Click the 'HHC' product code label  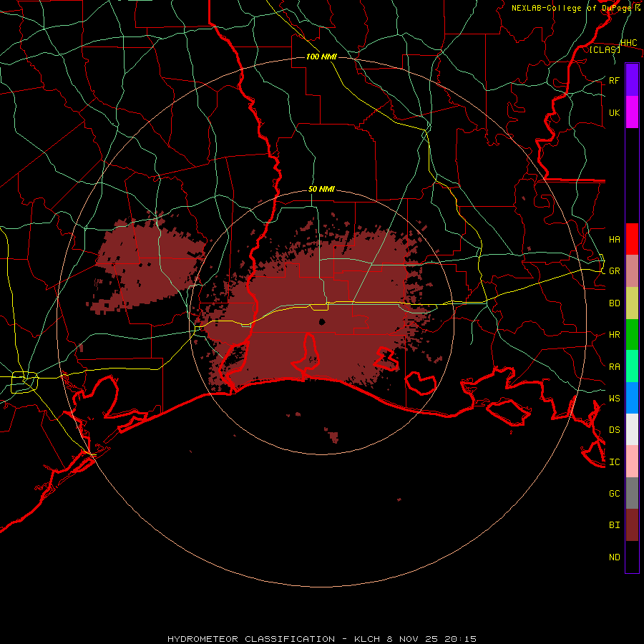628,42
